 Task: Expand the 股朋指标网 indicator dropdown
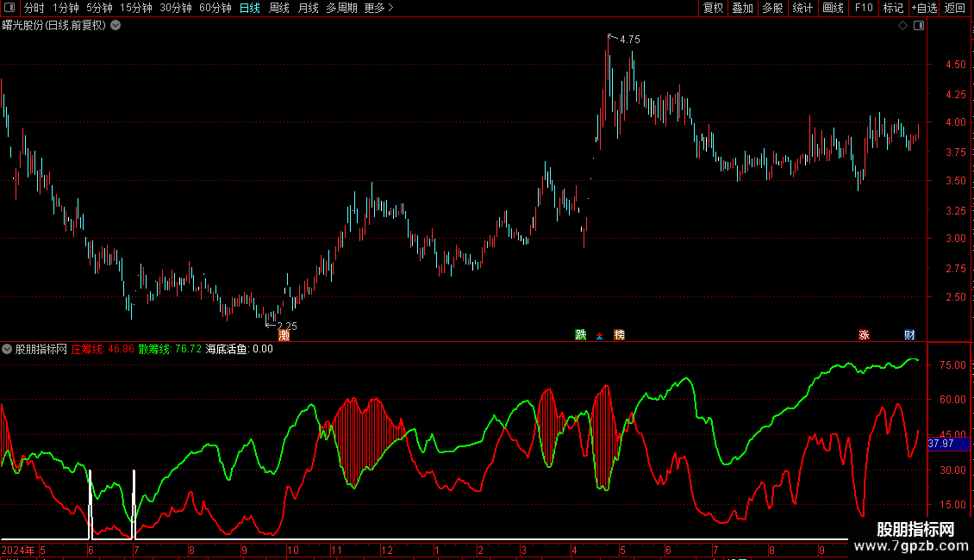7,349
